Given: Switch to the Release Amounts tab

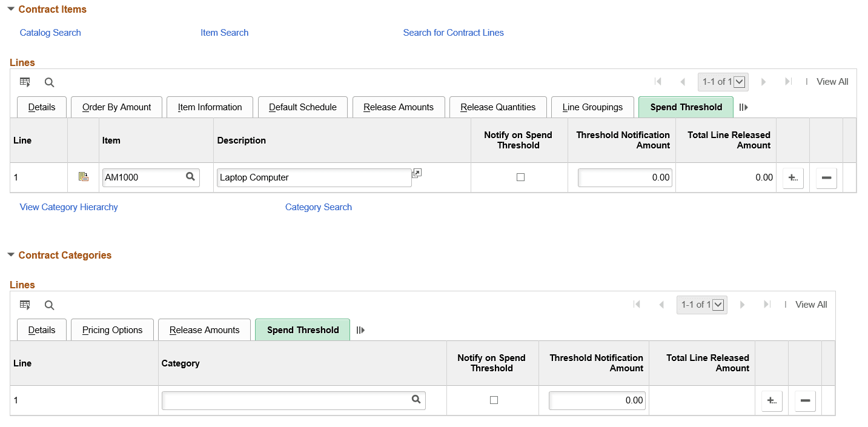Looking at the screenshot, I should (399, 107).
